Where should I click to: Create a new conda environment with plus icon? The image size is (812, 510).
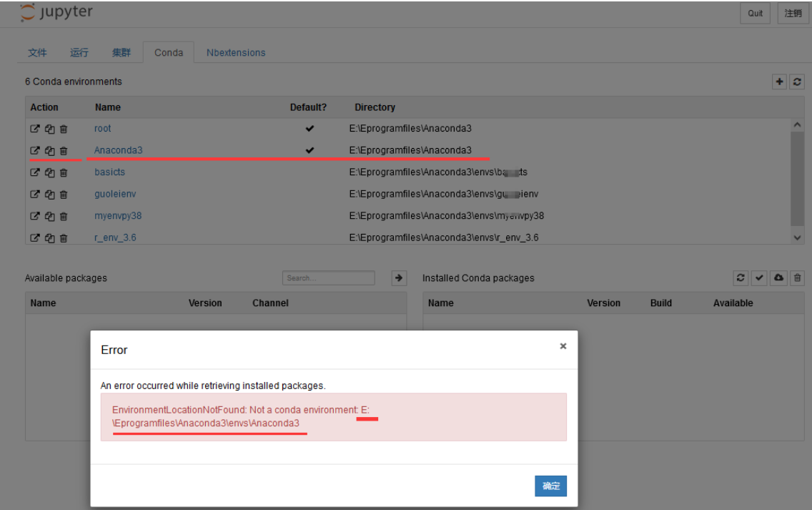click(x=779, y=82)
